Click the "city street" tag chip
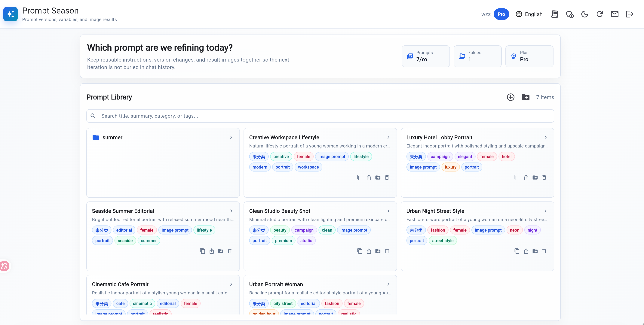Image resolution: width=644 pixels, height=325 pixels. (283, 304)
